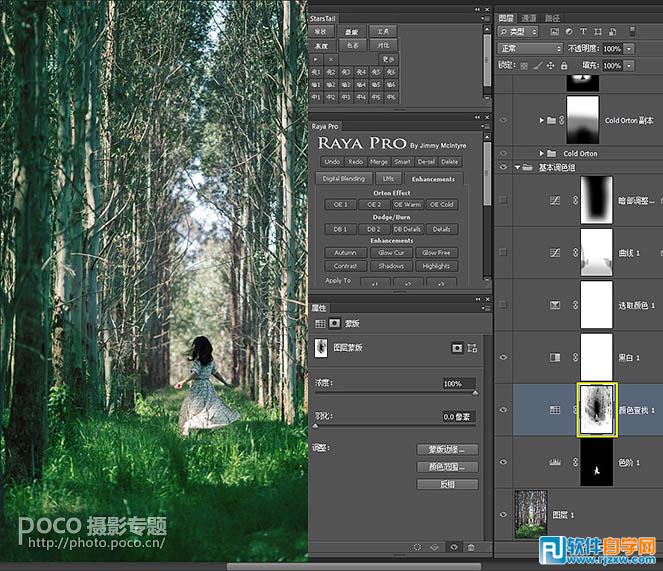The height and width of the screenshot is (571, 663).
Task: Click the 浓度 density slider handle
Action: pos(475,393)
